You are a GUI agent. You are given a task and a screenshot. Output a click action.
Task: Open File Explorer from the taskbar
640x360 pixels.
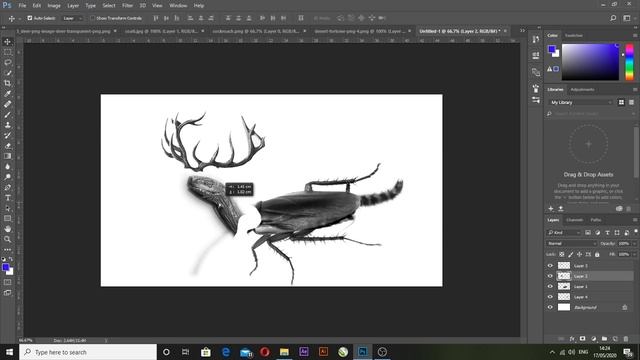[284, 352]
